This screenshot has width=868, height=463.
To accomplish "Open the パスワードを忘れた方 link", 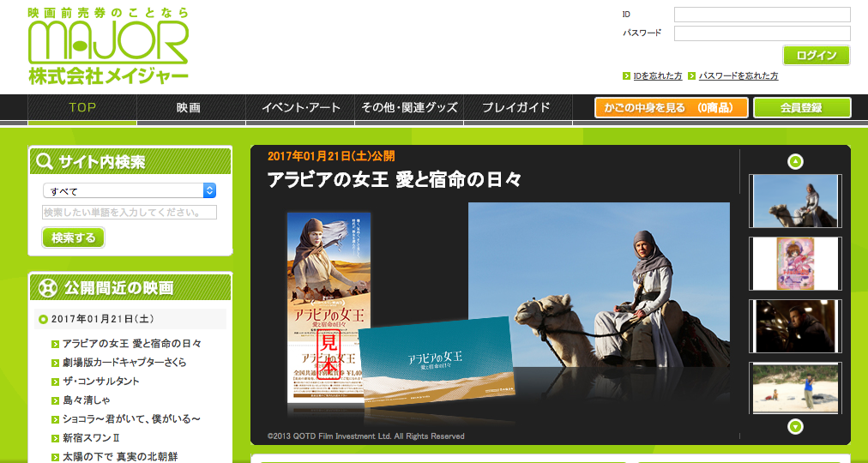I will pos(738,76).
